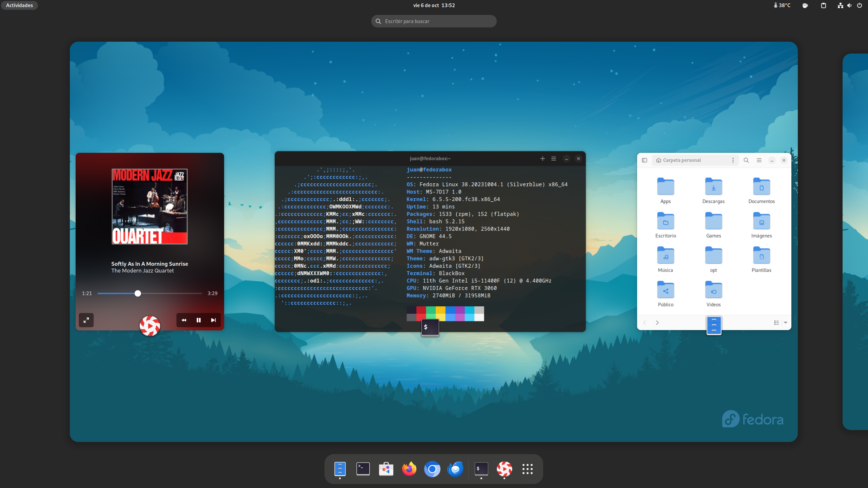Open Software store in the dock
This screenshot has height=488, width=868.
(386, 469)
